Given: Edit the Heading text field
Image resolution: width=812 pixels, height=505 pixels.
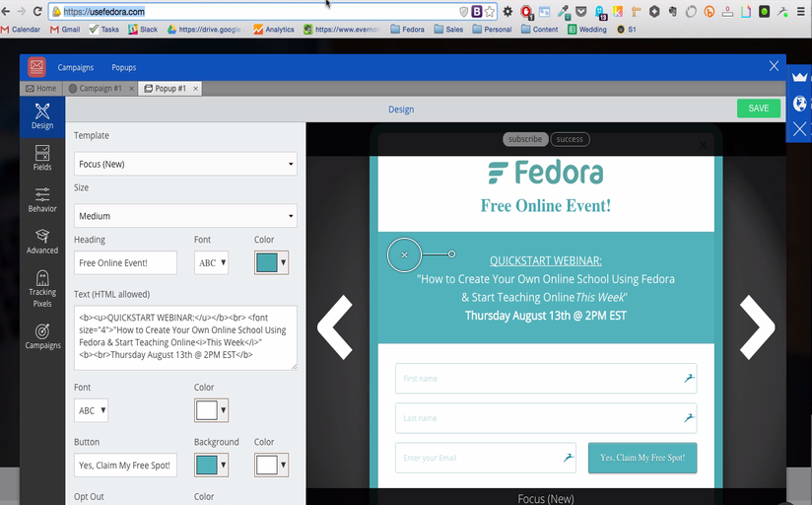Looking at the screenshot, I should click(125, 263).
